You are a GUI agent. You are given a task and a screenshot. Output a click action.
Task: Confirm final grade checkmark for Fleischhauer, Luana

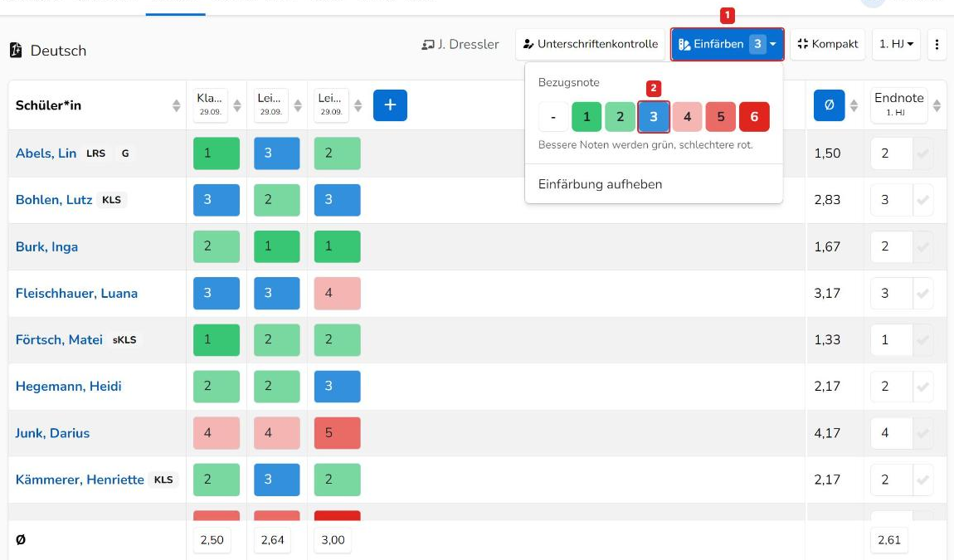pos(922,293)
